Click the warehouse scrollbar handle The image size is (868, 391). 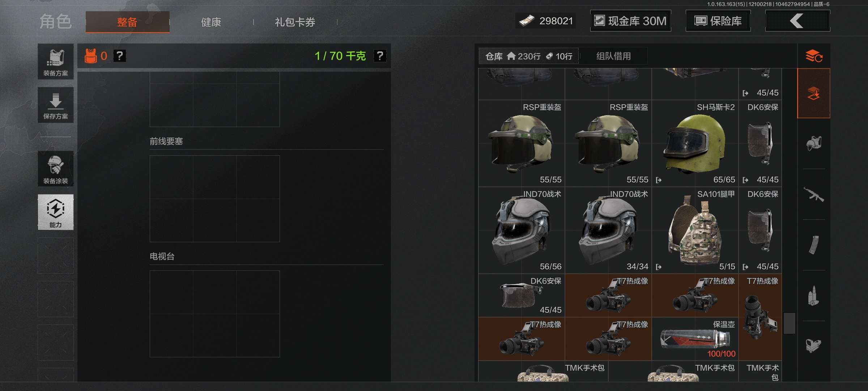point(789,323)
